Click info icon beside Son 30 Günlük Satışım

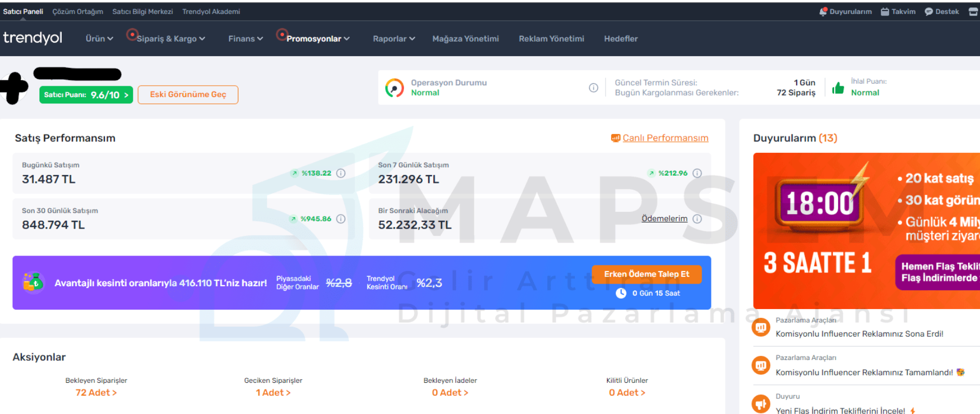click(x=341, y=219)
